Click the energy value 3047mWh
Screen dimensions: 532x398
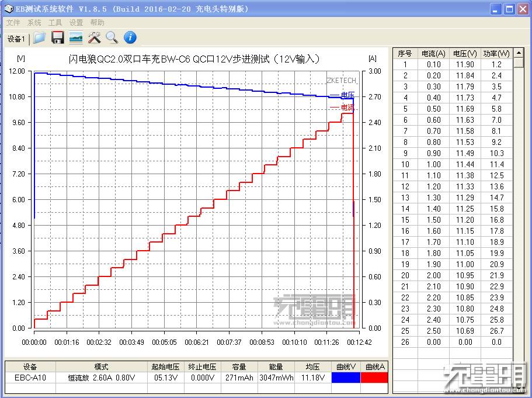(x=276, y=378)
